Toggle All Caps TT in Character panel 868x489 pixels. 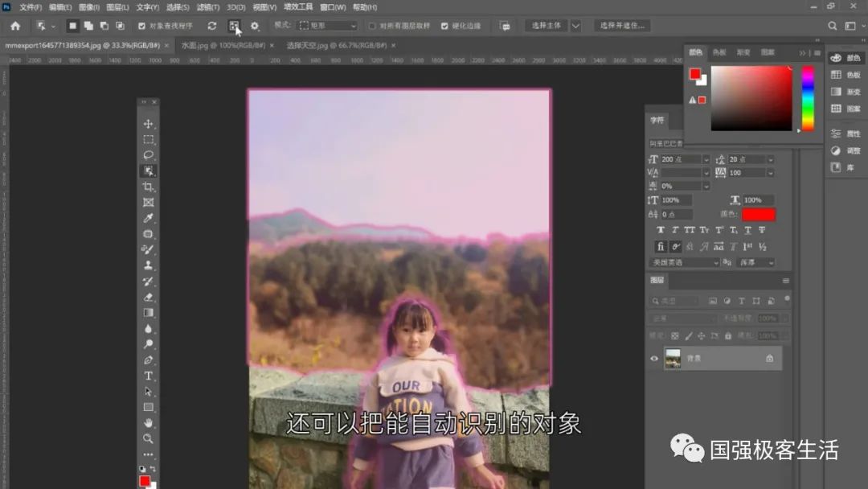690,230
